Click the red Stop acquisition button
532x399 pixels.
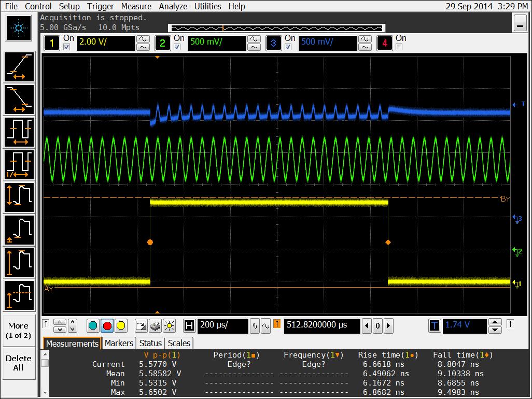pos(107,326)
